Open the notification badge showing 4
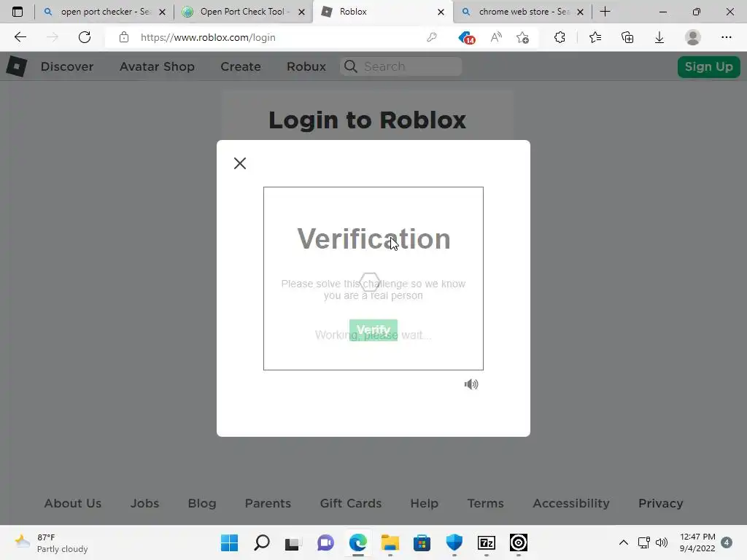This screenshot has height=560, width=747. (x=727, y=542)
